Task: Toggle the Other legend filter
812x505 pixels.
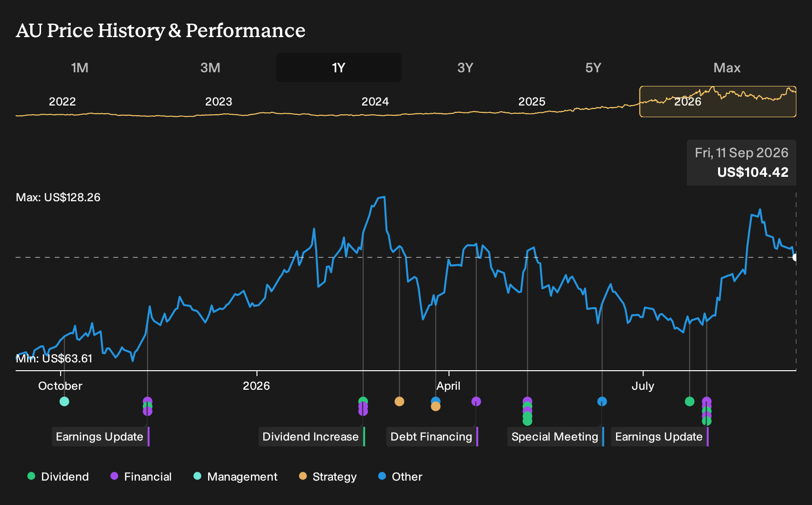Action: point(400,477)
